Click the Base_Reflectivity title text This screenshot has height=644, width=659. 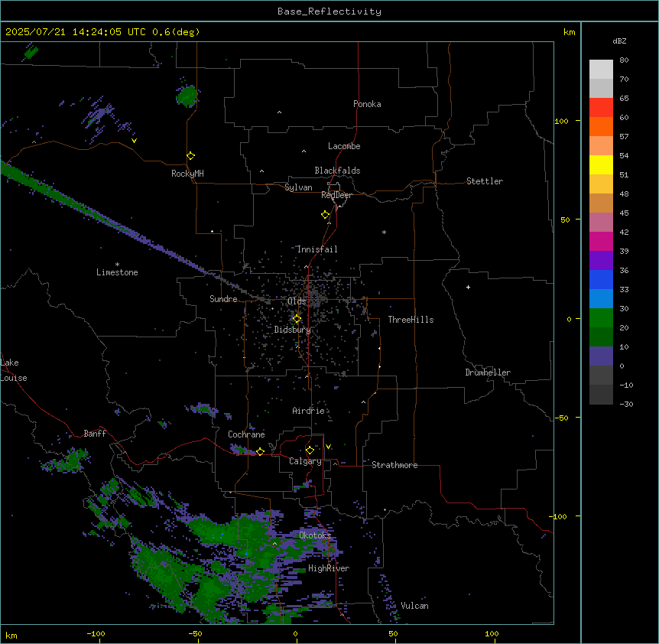click(x=329, y=11)
